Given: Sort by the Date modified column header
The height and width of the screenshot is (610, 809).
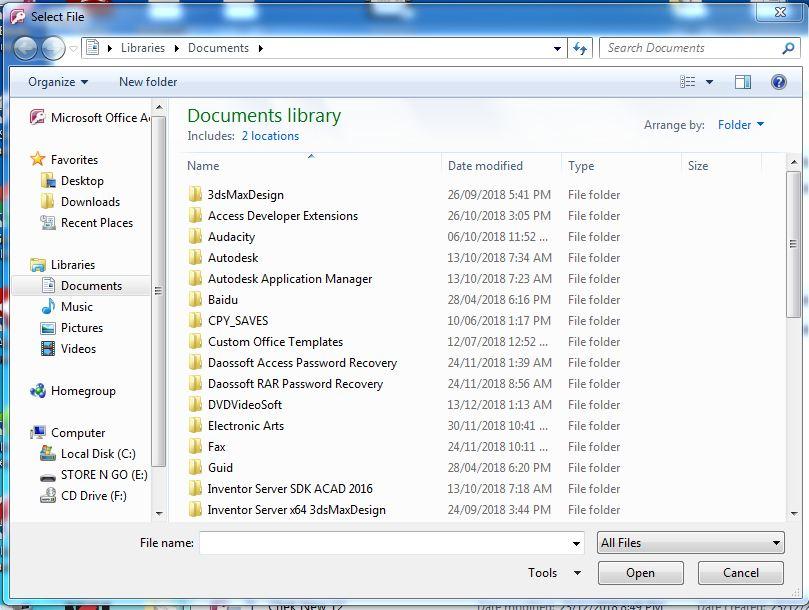Looking at the screenshot, I should (485, 166).
